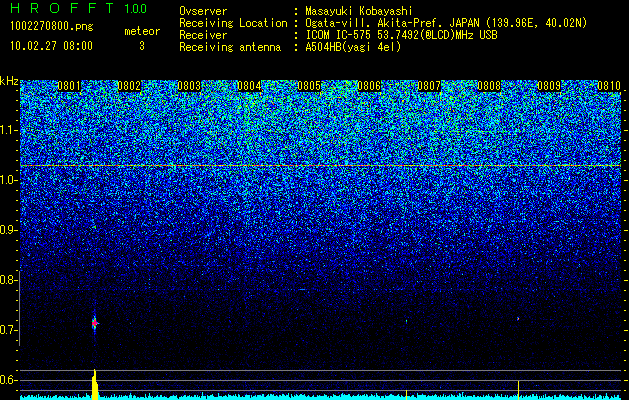Click the tall yellow power spike under 0801
The width and height of the screenshot is (629, 400).
[x=95, y=384]
